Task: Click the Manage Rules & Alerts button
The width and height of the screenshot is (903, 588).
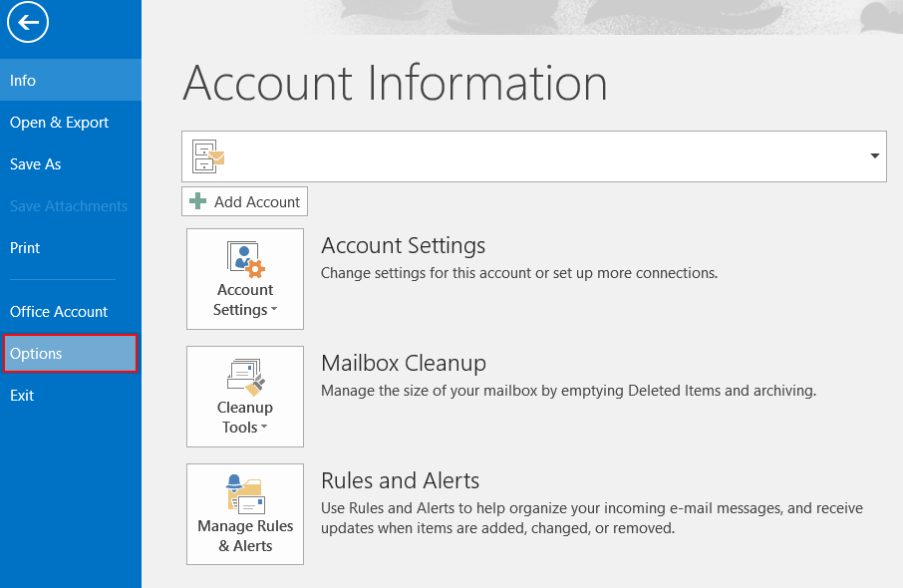Action: coord(244,513)
